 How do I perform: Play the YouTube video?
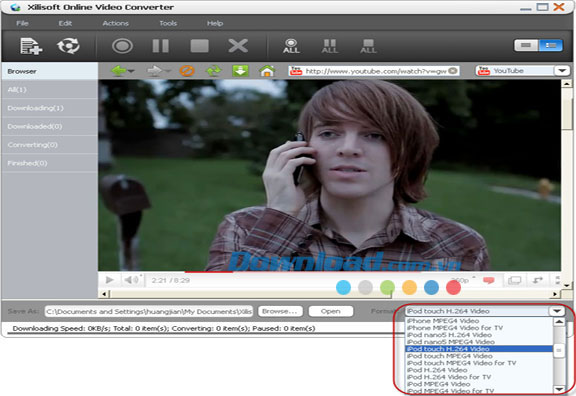click(x=109, y=280)
